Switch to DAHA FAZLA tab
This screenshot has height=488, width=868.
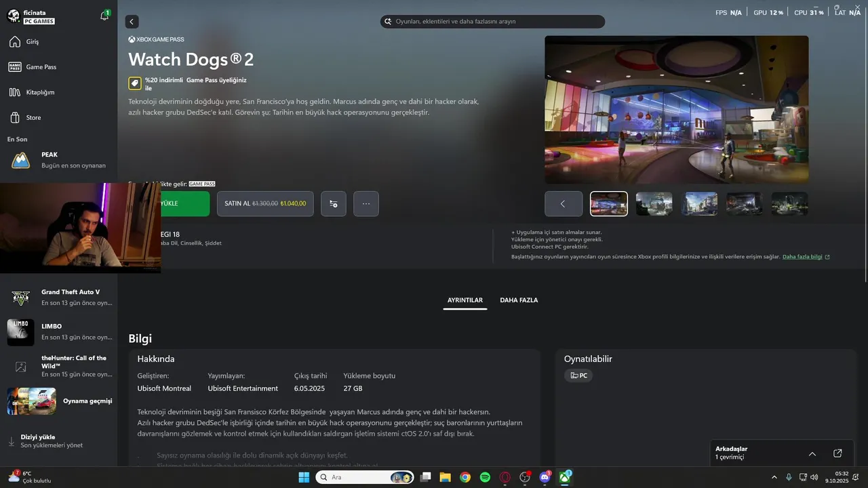click(x=519, y=300)
